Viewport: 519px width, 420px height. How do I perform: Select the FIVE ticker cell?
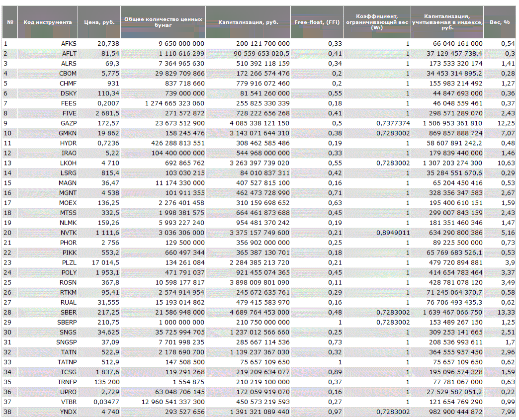[x=48, y=113]
